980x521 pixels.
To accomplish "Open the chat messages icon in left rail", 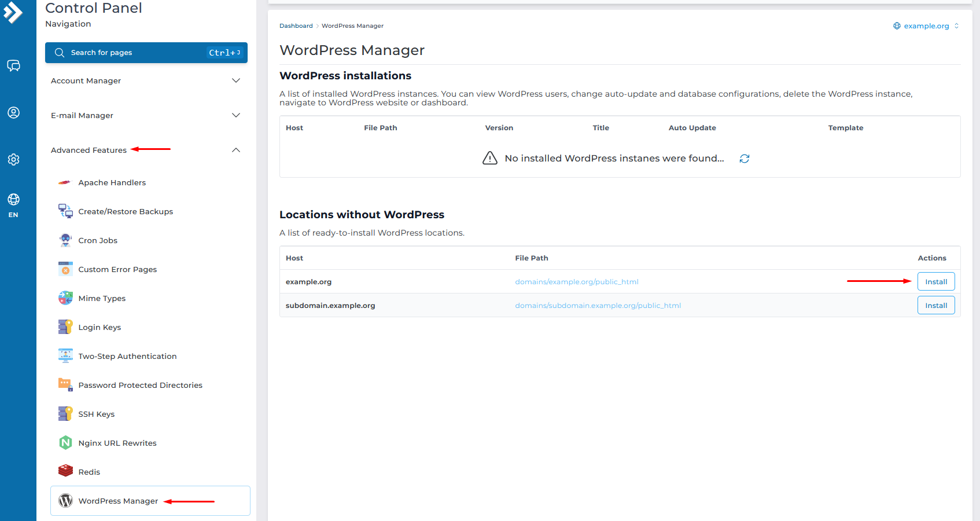I will 13,66.
